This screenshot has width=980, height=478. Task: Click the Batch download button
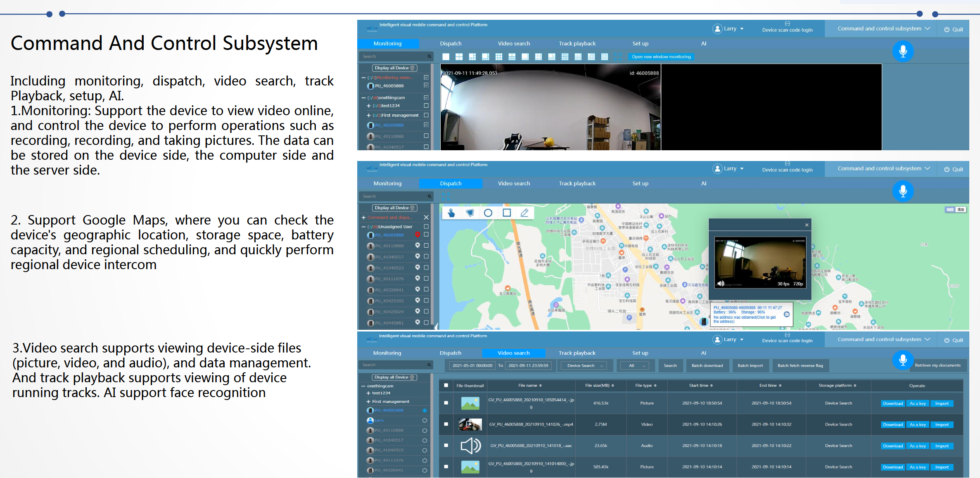(x=707, y=366)
